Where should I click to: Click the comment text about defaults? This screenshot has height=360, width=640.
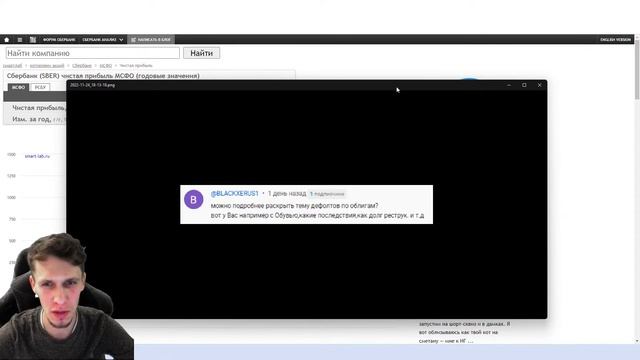point(317,211)
